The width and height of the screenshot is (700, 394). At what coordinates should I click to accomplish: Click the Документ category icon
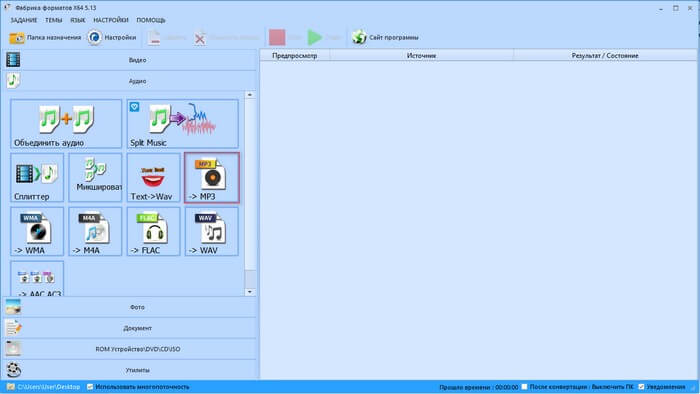tap(13, 328)
